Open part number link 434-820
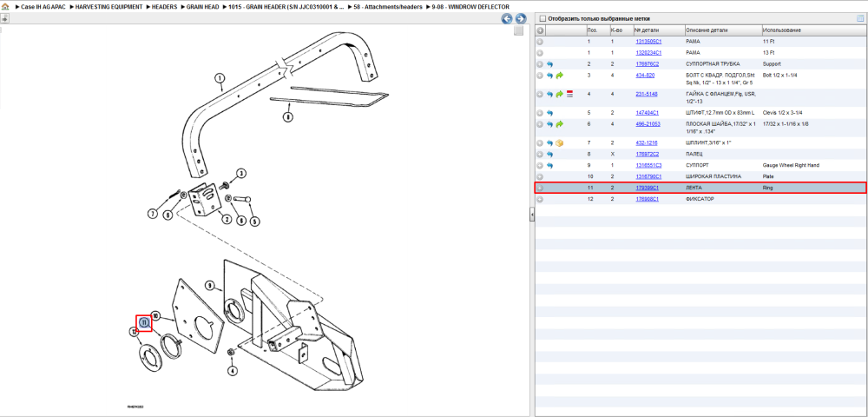Image resolution: width=868 pixels, height=417 pixels. pyautogui.click(x=645, y=76)
